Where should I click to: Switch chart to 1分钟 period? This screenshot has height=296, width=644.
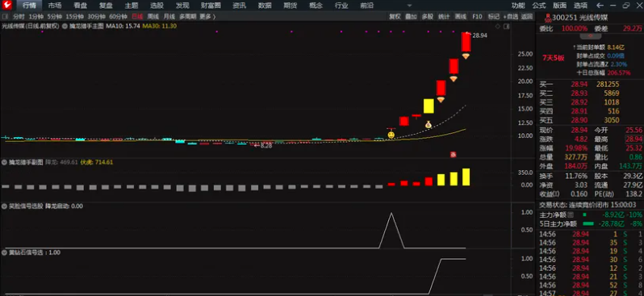pyautogui.click(x=36, y=17)
